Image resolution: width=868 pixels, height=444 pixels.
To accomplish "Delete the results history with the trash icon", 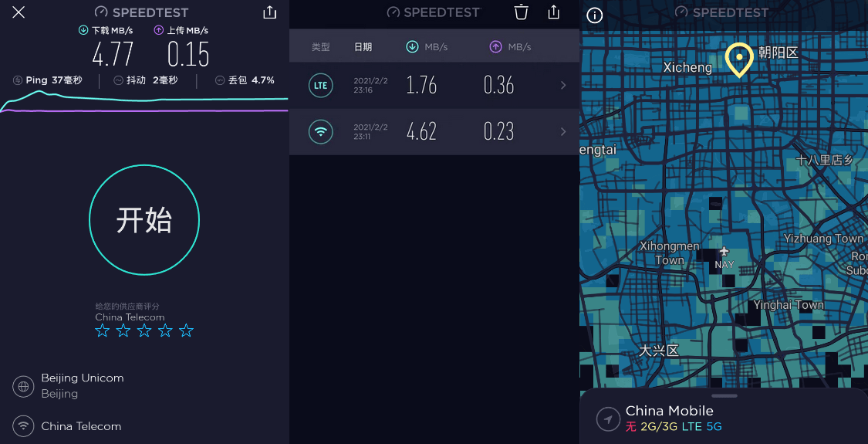I will click(521, 12).
